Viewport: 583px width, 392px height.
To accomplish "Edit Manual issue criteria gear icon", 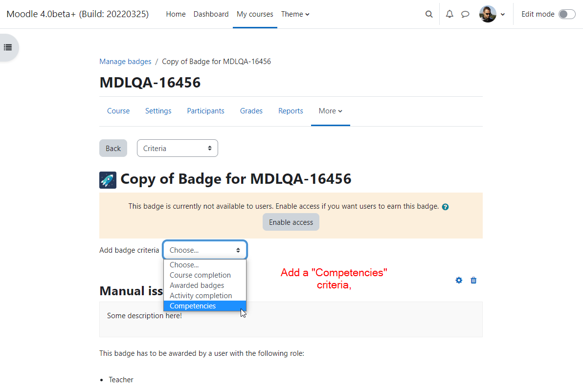I will tap(459, 280).
